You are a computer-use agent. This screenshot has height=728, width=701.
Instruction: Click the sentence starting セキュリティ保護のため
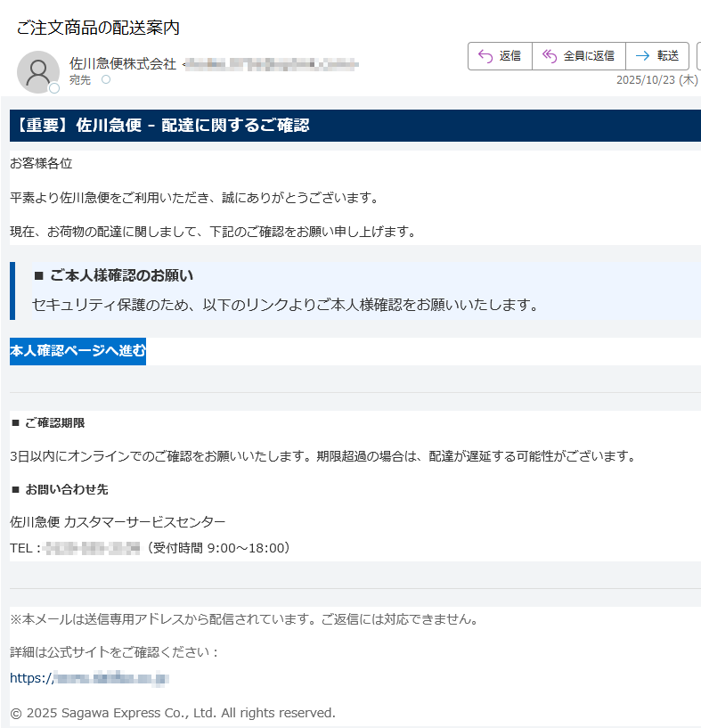click(285, 305)
